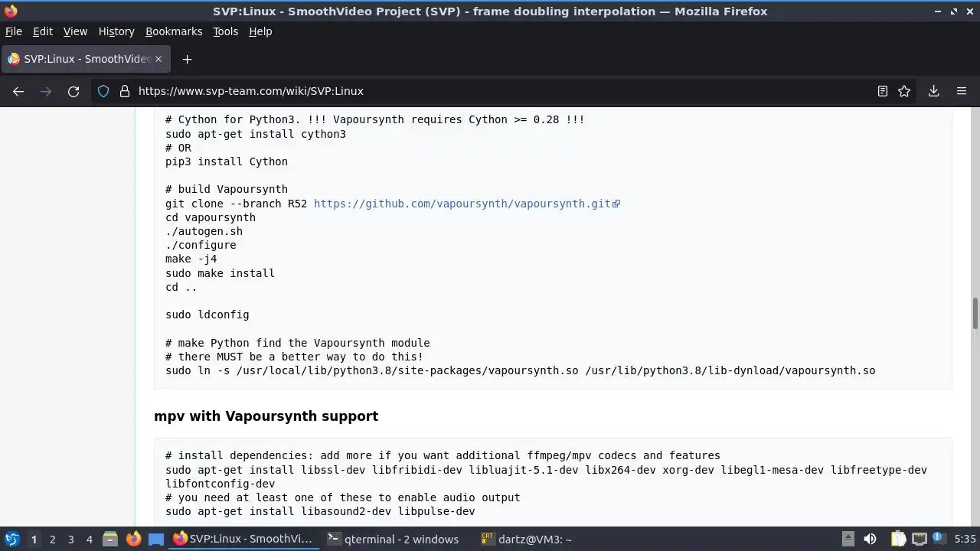This screenshot has width=980, height=551.
Task: Expand the system tray arrow
Action: 848,540
